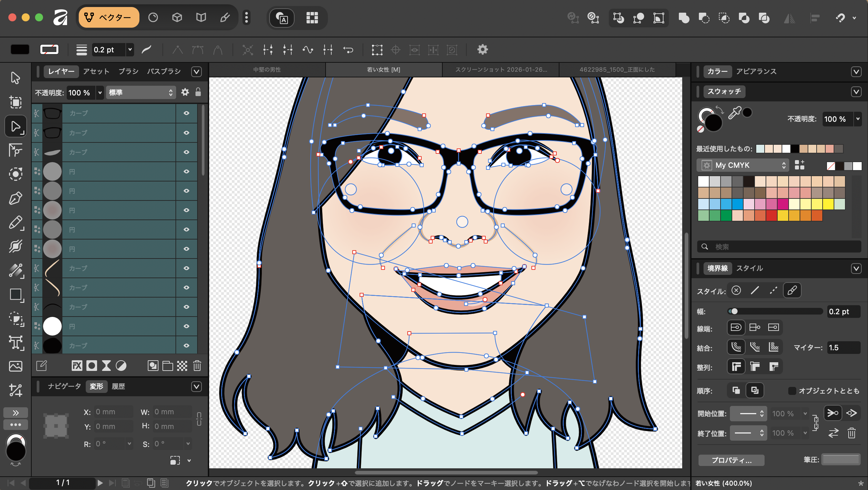This screenshot has width=868, height=490.
Task: Click the ベクター persona button
Action: tap(108, 17)
